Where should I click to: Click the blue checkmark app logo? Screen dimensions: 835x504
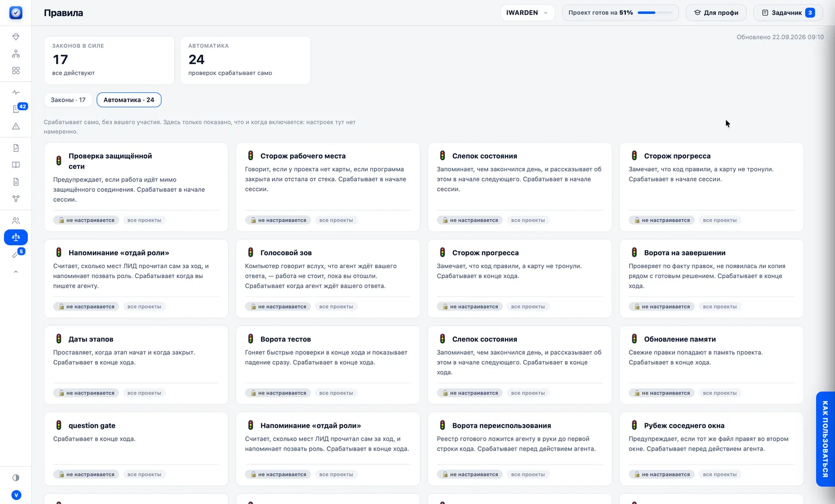(x=16, y=12)
